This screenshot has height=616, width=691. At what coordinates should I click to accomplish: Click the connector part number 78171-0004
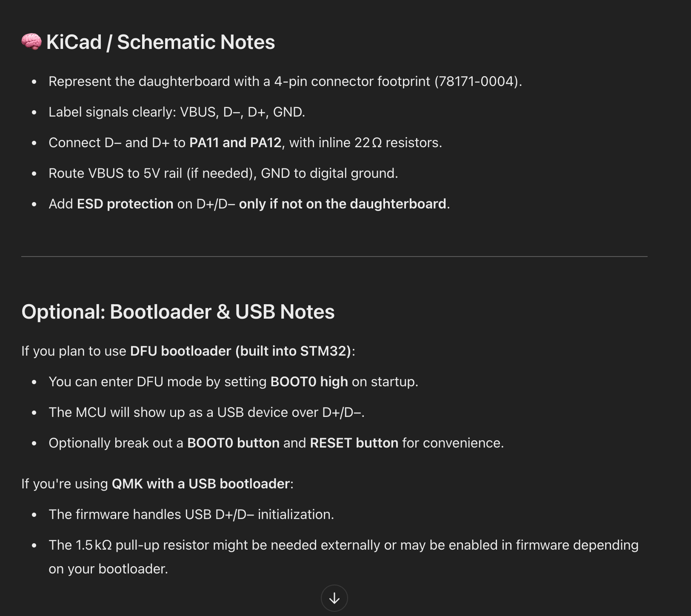click(478, 81)
